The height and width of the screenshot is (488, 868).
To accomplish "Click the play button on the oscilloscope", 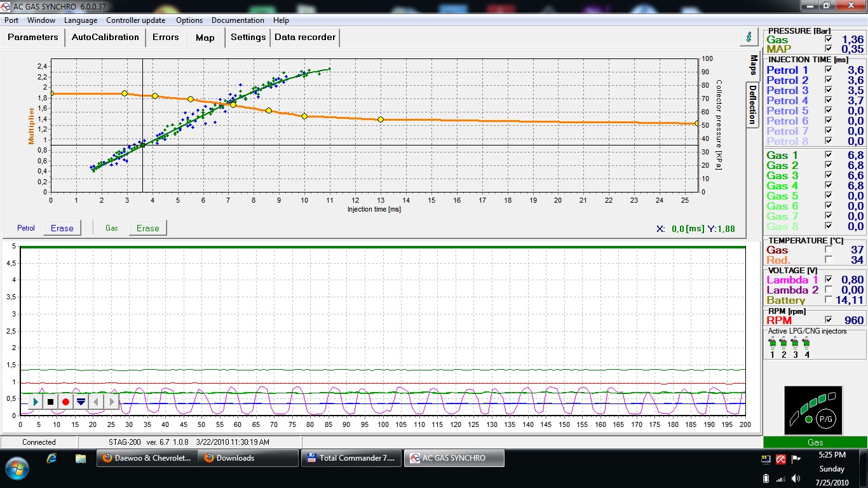I will pos(36,402).
